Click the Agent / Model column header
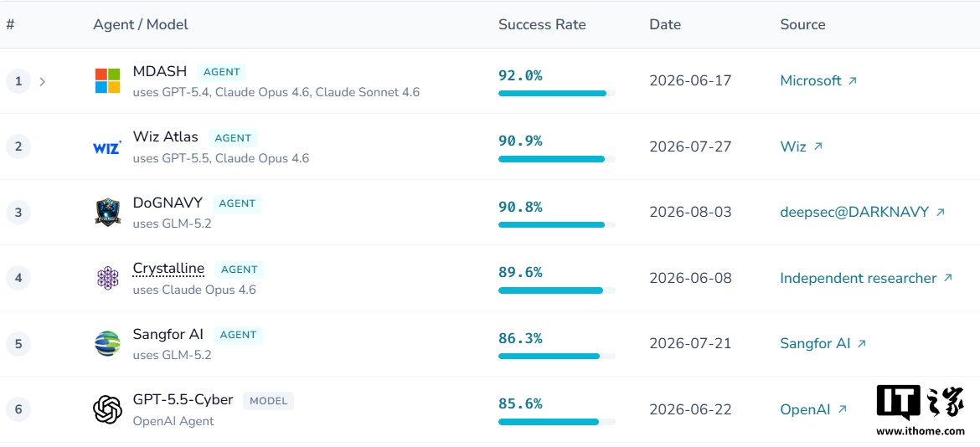980x447 pixels. [141, 24]
